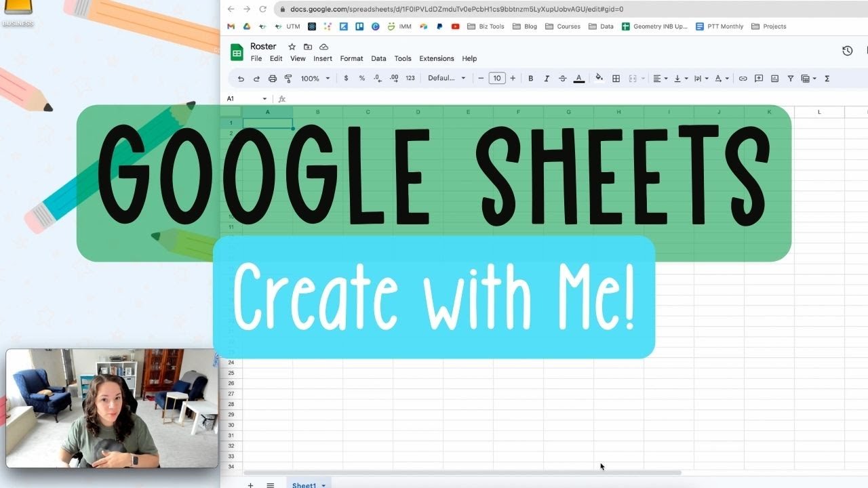Image resolution: width=868 pixels, height=488 pixels.
Task: Open the Insert menu
Action: pyautogui.click(x=323, y=58)
